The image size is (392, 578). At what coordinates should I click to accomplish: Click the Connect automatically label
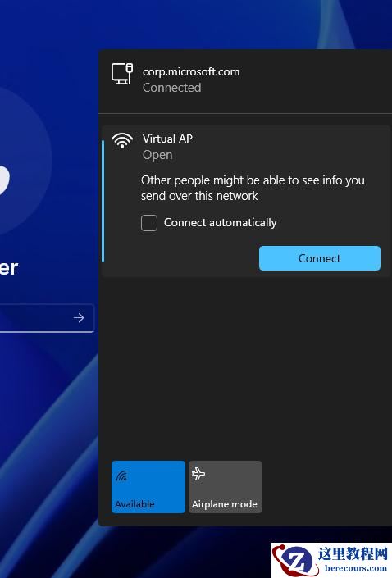tap(220, 223)
